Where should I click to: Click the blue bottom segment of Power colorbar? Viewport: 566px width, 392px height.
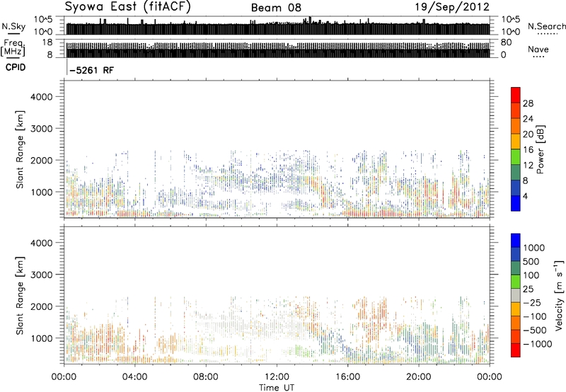516,203
